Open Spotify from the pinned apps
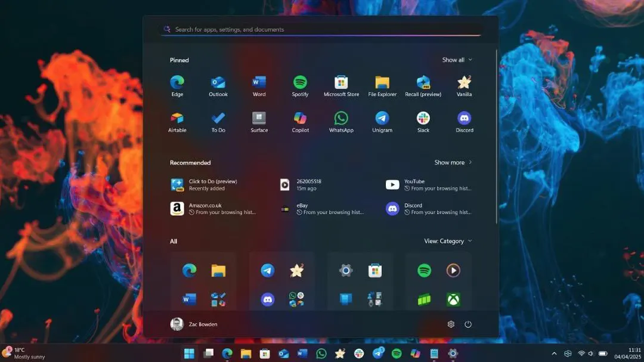The image size is (644, 362). pyautogui.click(x=300, y=84)
